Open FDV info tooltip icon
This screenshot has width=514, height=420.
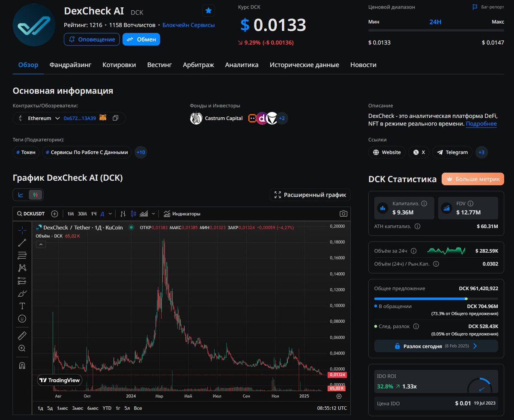coord(470,204)
